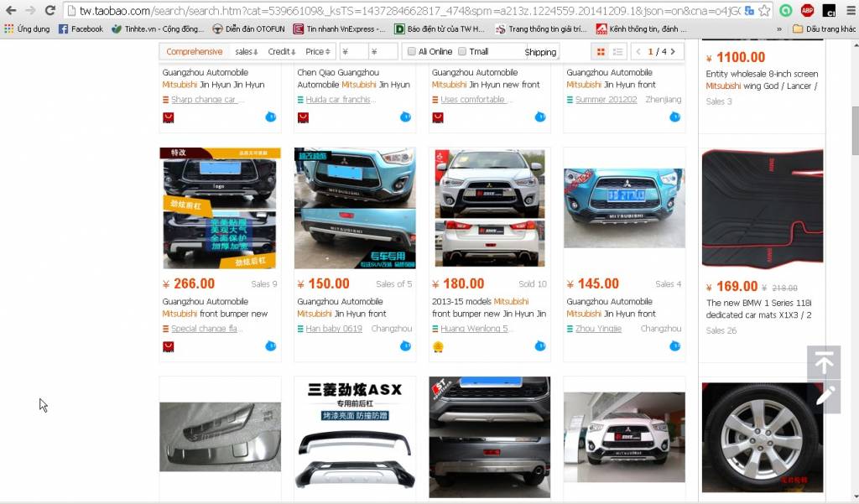Open the ¥169.00 BMW car mats image
The image size is (859, 504).
763,210
